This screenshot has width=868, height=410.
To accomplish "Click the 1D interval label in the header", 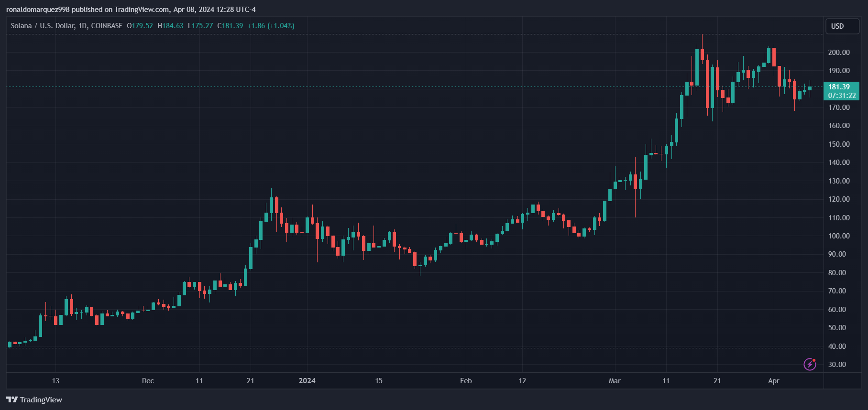I will 82,26.
